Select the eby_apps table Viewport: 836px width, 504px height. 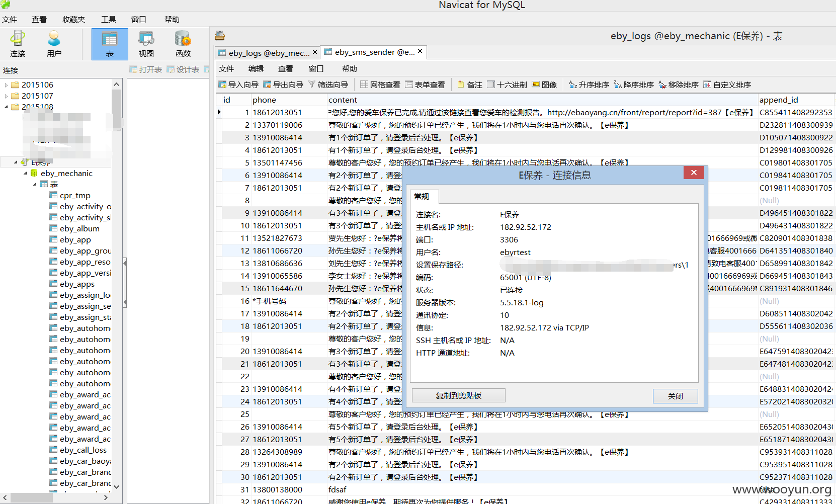pos(77,284)
